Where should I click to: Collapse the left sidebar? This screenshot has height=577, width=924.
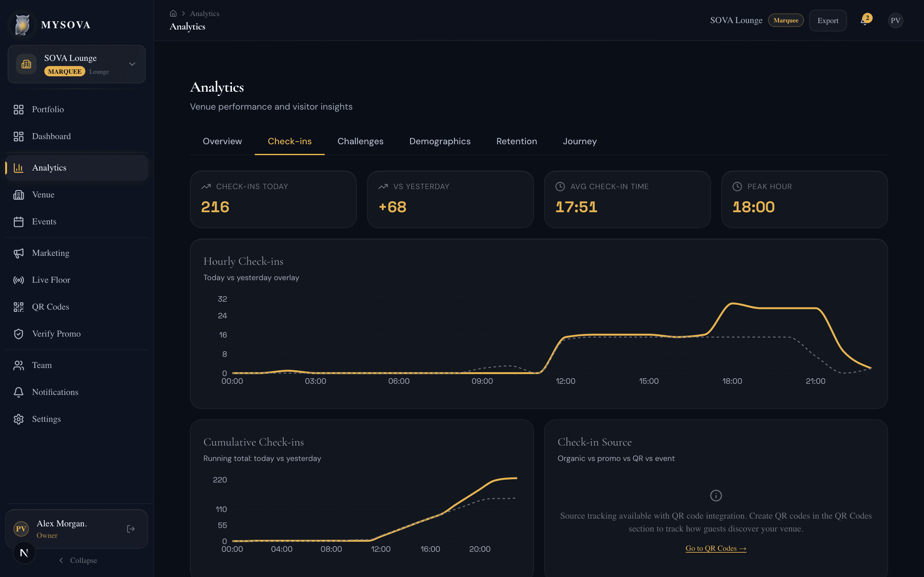point(78,560)
